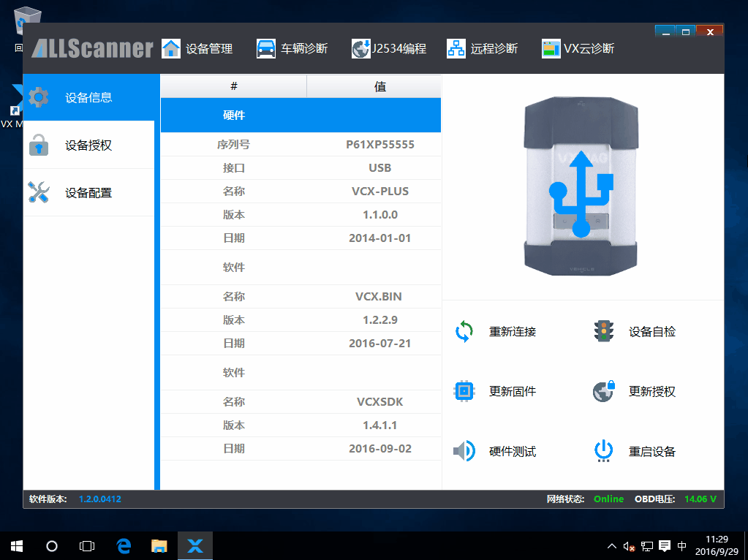Viewport: 748px width, 560px height.
Task: Click the network icon for 远程诊断
Action: (x=456, y=49)
